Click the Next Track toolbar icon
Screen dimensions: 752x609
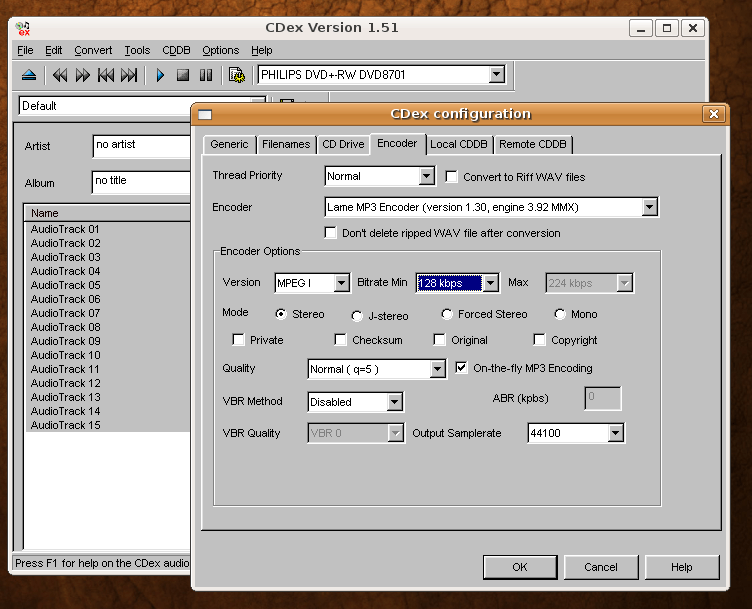click(129, 75)
